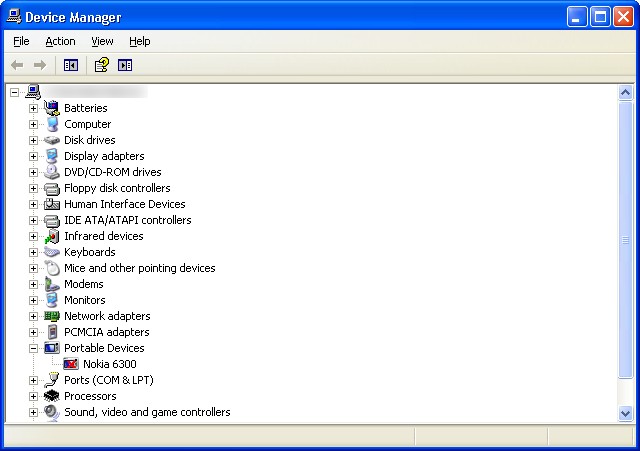Viewport: 640px width, 451px height.
Task: Expand the Network adapters node
Action: [x=33, y=316]
